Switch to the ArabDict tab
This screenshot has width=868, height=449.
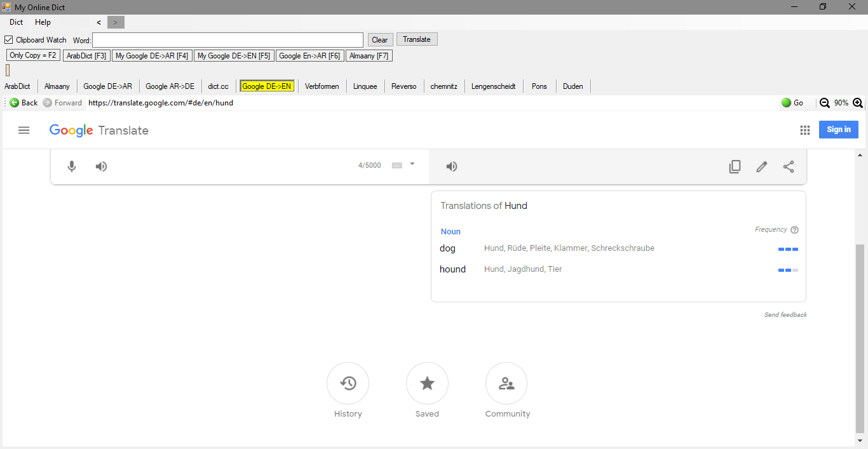17,86
